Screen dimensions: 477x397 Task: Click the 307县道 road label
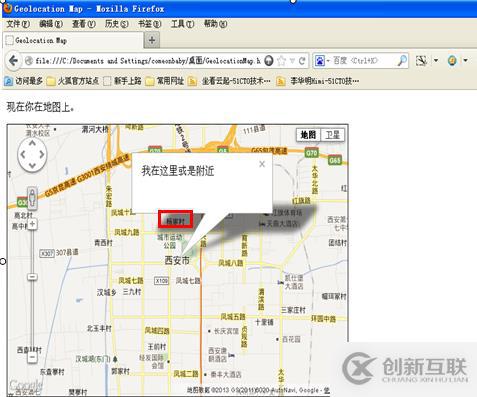click(x=67, y=252)
